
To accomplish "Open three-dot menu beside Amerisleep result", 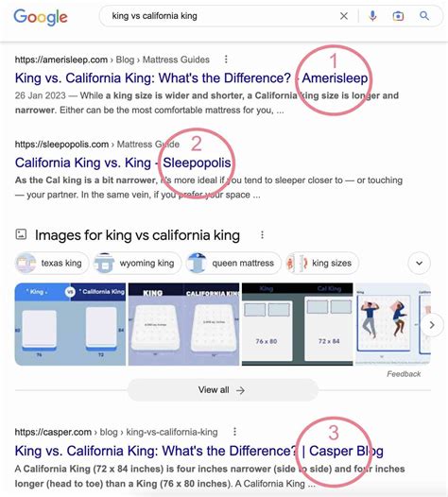I will pos(226,60).
